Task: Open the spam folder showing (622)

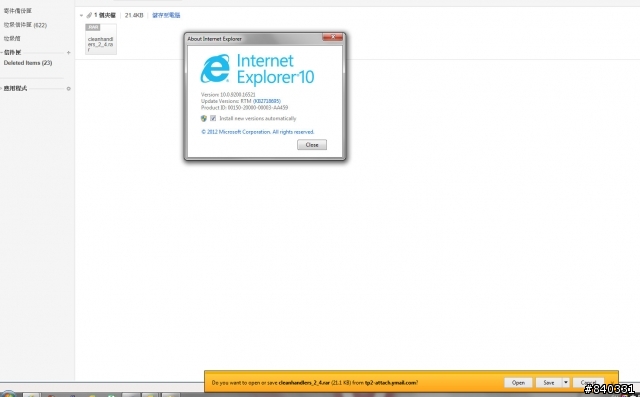Action: [x=25, y=25]
